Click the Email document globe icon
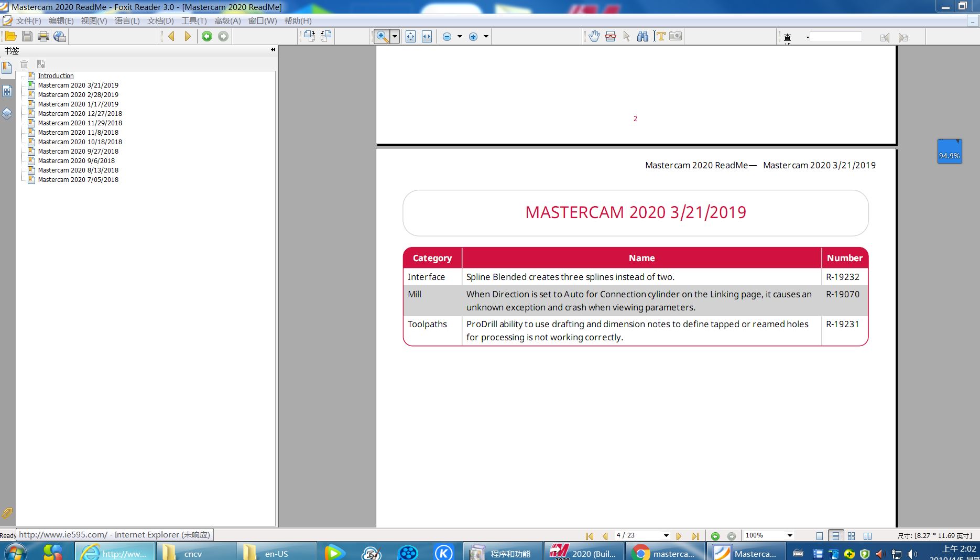 [60, 36]
